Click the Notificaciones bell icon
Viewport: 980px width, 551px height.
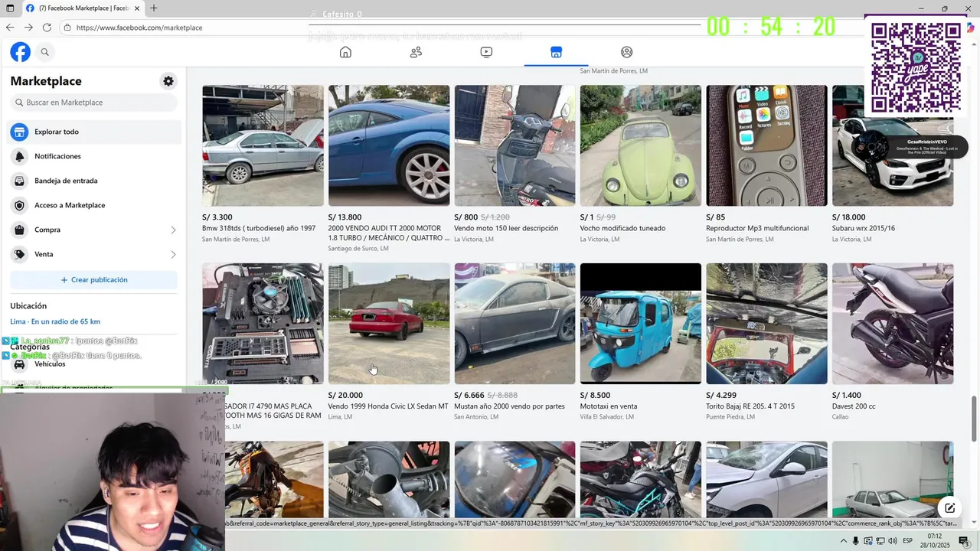point(19,156)
